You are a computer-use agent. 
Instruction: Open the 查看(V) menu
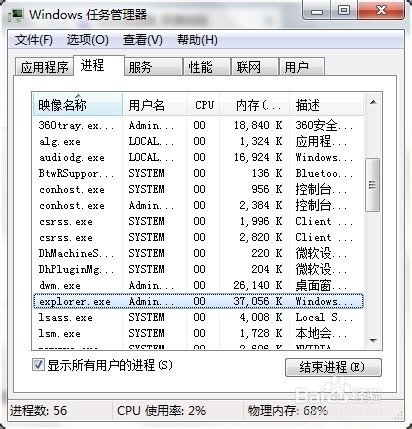[143, 40]
